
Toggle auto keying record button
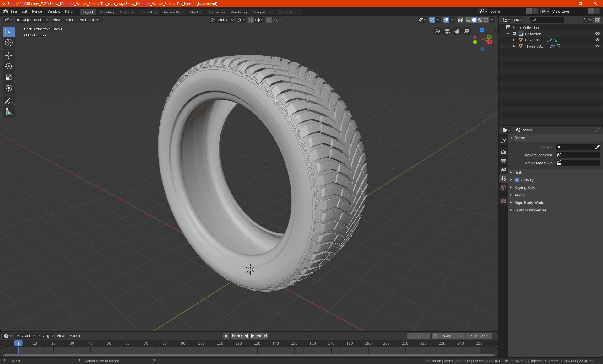226,336
